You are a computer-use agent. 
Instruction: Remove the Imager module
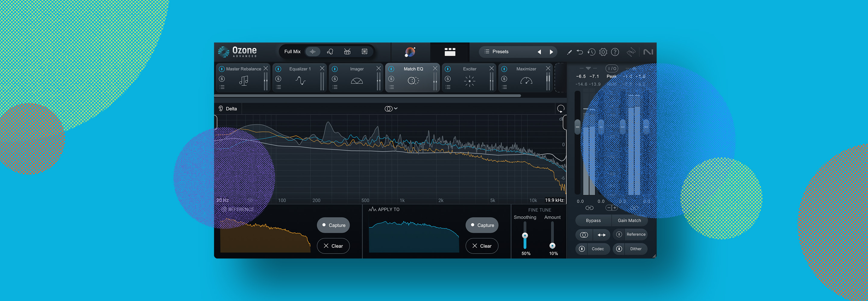[x=379, y=68]
